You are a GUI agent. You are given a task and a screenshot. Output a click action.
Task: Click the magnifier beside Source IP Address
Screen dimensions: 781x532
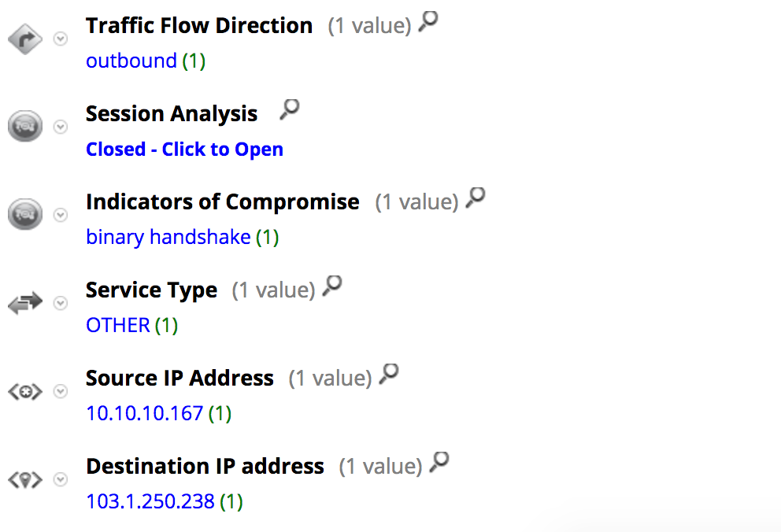(389, 375)
